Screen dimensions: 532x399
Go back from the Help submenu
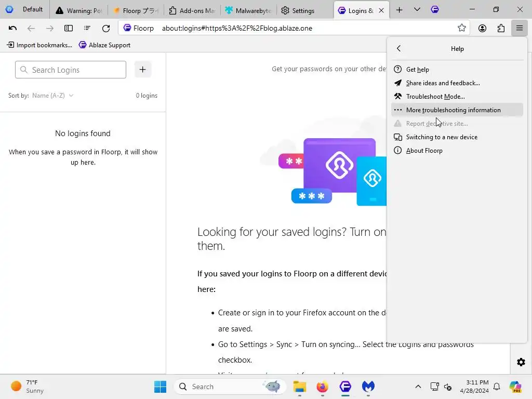pyautogui.click(x=398, y=48)
